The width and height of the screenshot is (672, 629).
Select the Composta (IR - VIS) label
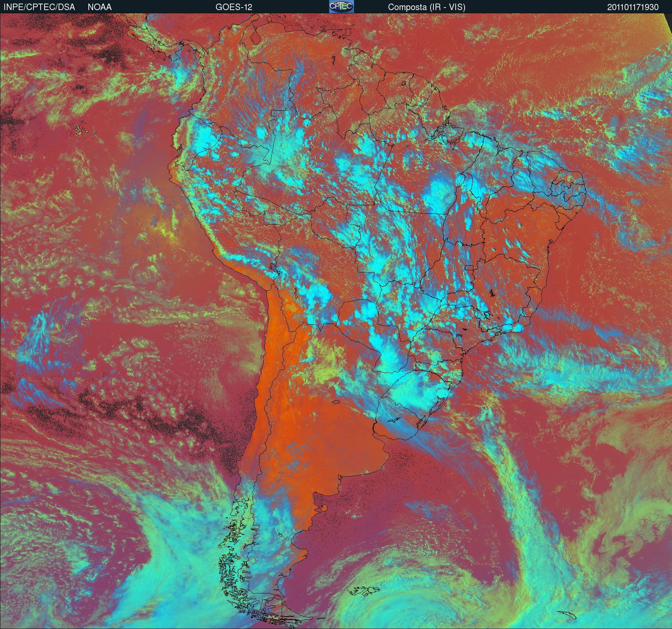click(x=427, y=7)
